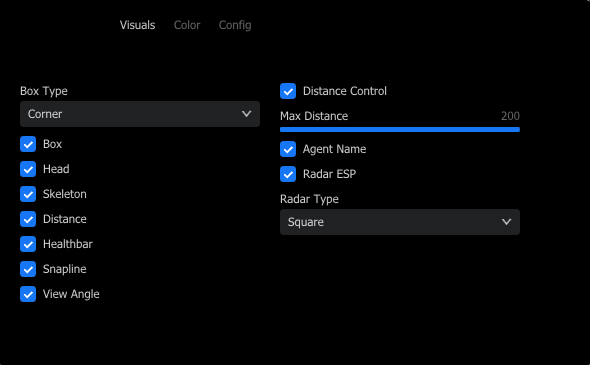Open the Box Type Corner dropdown
The height and width of the screenshot is (365, 590).
tap(140, 114)
